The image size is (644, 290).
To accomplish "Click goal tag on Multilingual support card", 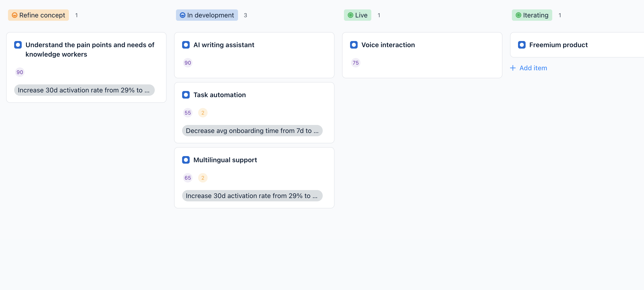I will (252, 196).
